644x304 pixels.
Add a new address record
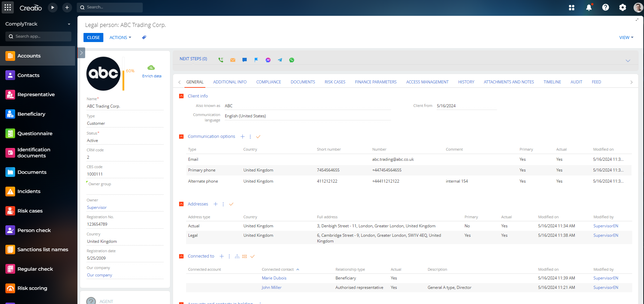215,204
